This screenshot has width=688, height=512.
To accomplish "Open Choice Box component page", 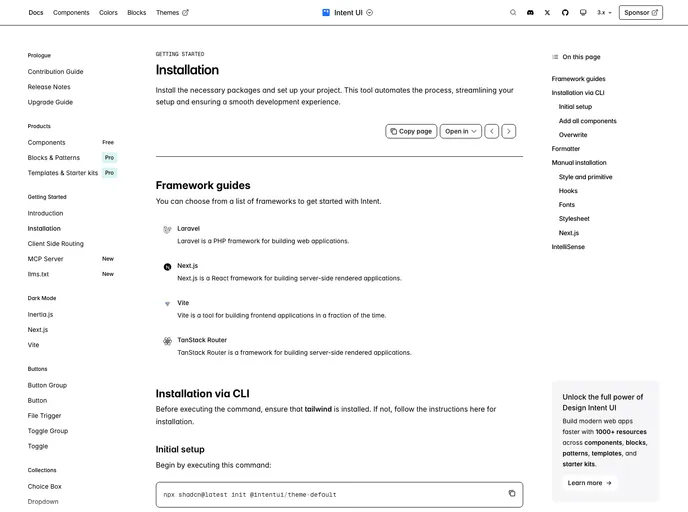I will 44,487.
